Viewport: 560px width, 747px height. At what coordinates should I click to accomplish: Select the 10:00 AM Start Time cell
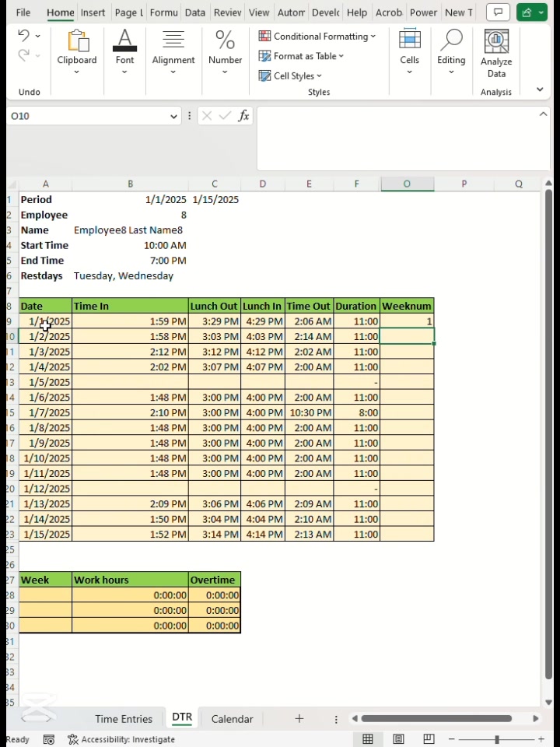point(130,245)
